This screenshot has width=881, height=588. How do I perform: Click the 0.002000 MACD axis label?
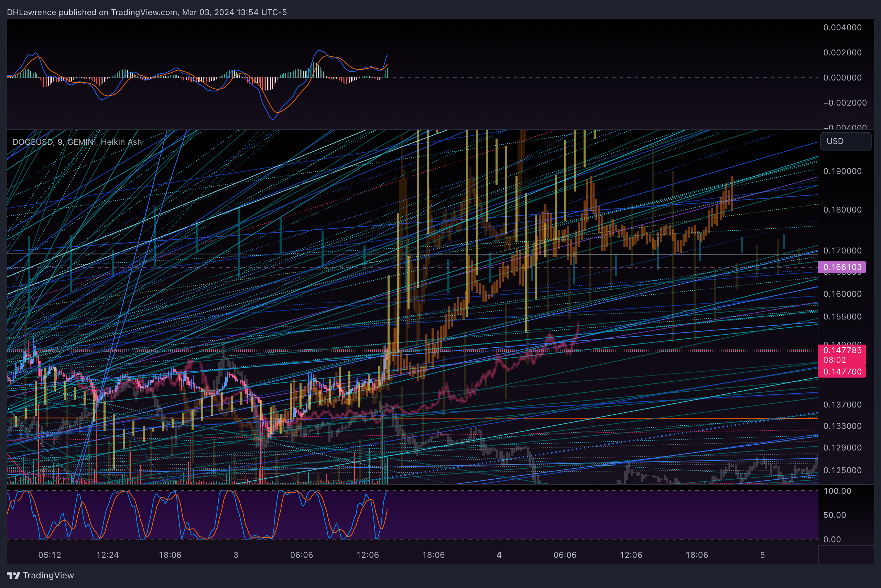point(842,53)
